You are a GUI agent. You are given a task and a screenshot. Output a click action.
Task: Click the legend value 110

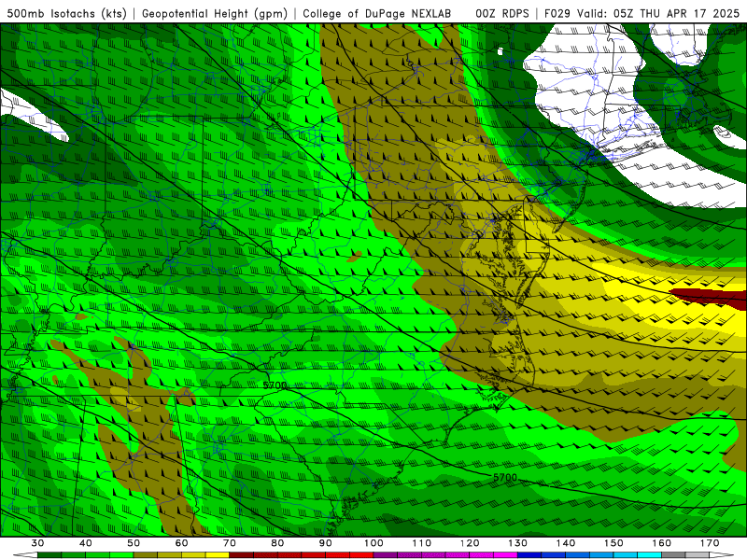point(422,543)
